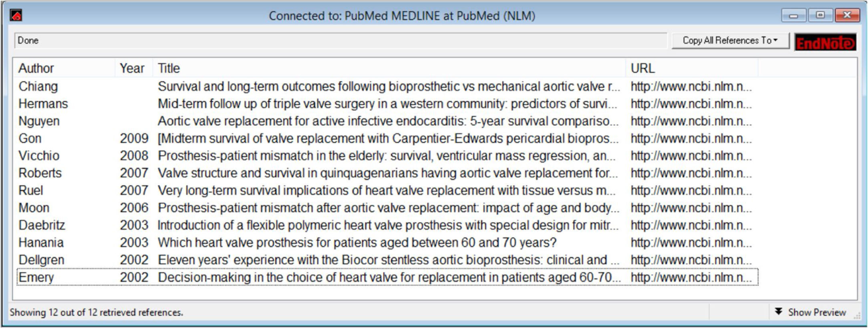
Task: Select Nguyen infective endocarditis reference
Action: pyautogui.click(x=387, y=121)
